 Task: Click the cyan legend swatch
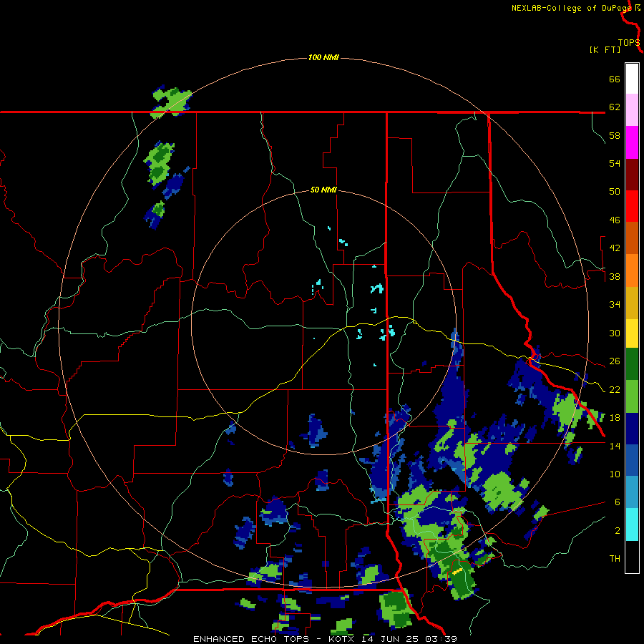(632, 525)
